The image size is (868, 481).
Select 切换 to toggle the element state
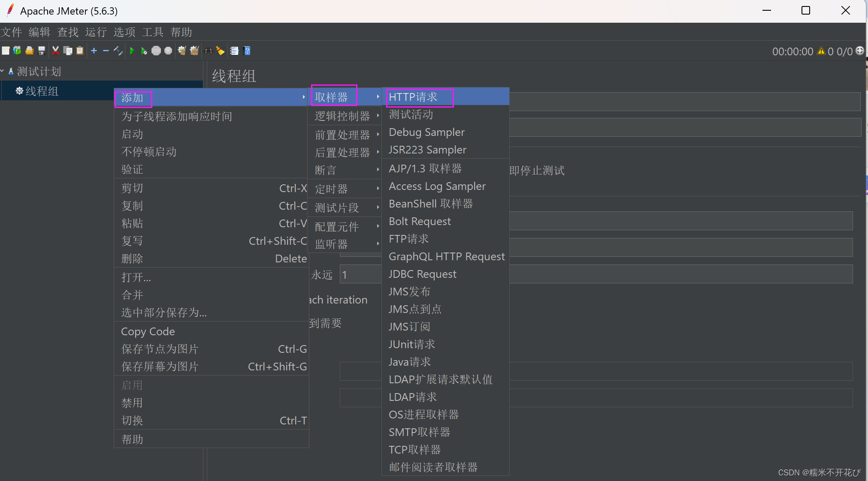coord(133,421)
